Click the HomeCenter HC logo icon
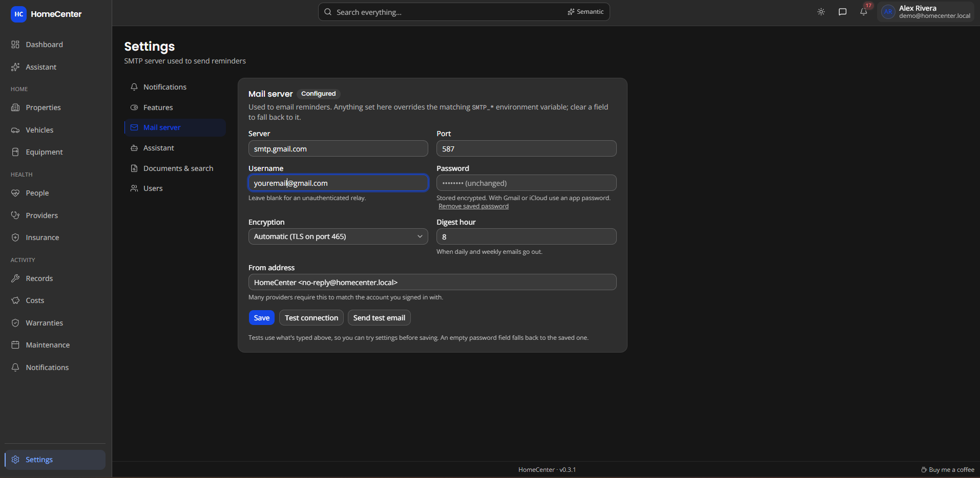The width and height of the screenshot is (980, 478). (18, 14)
